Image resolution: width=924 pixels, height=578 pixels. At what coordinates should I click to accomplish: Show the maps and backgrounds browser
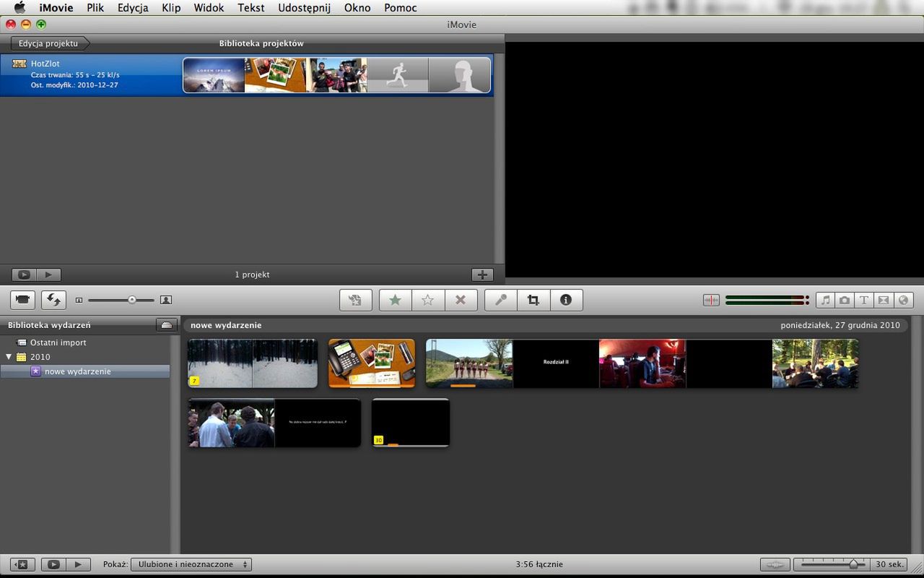(x=903, y=300)
